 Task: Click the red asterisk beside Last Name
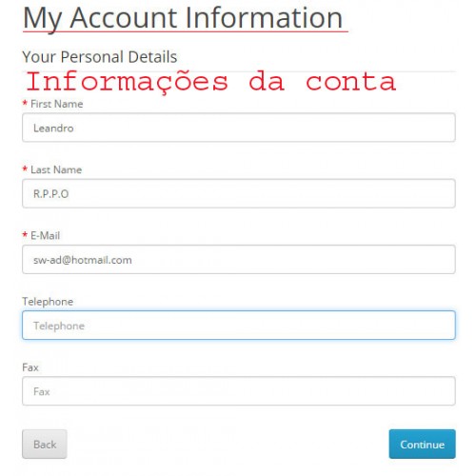[25, 169]
